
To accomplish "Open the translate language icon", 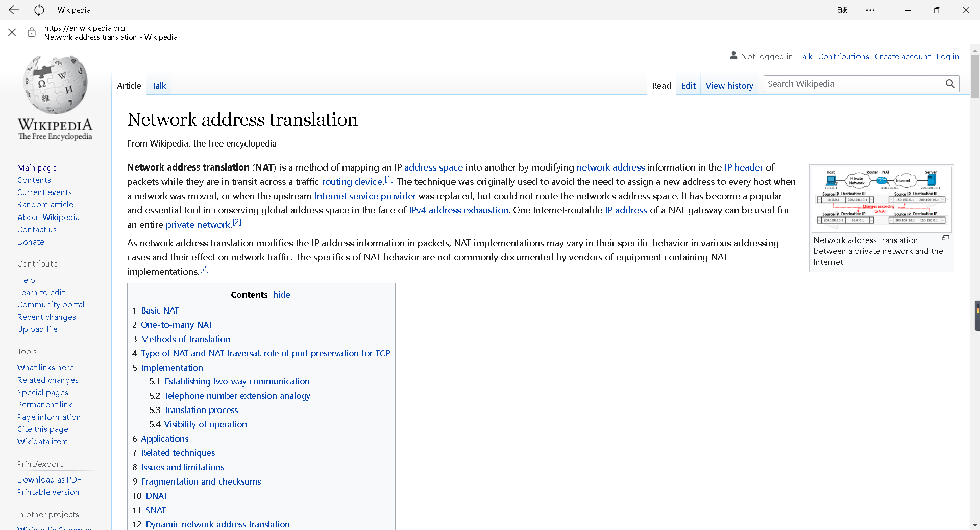I will [x=842, y=10].
